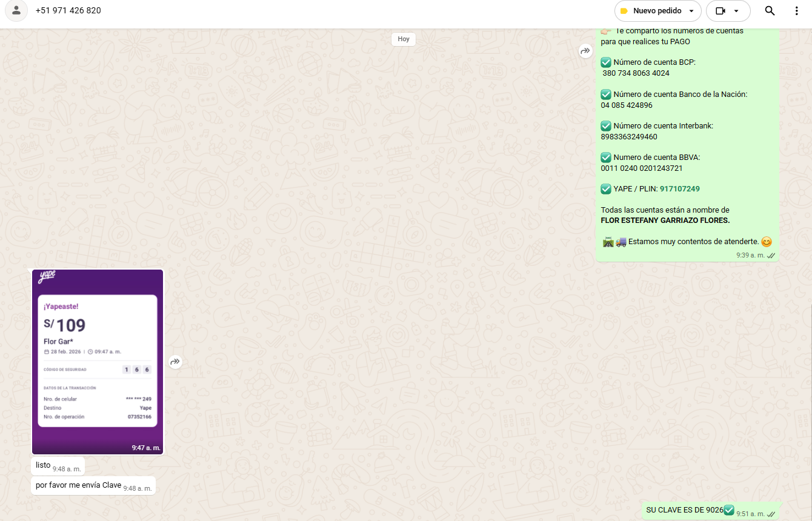Open the chat search magnifier icon
Image resolution: width=812 pixels, height=521 pixels.
(x=770, y=11)
